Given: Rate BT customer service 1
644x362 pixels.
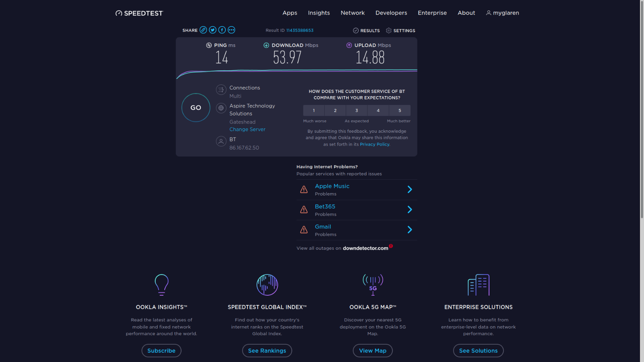Looking at the screenshot, I should (x=314, y=111).
